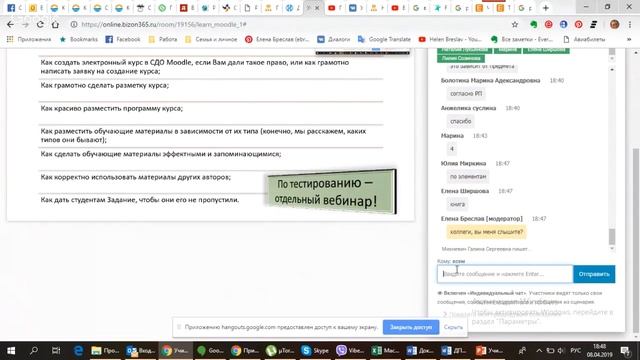Open the Bookmarks folder in bookmarks bar

(79, 39)
